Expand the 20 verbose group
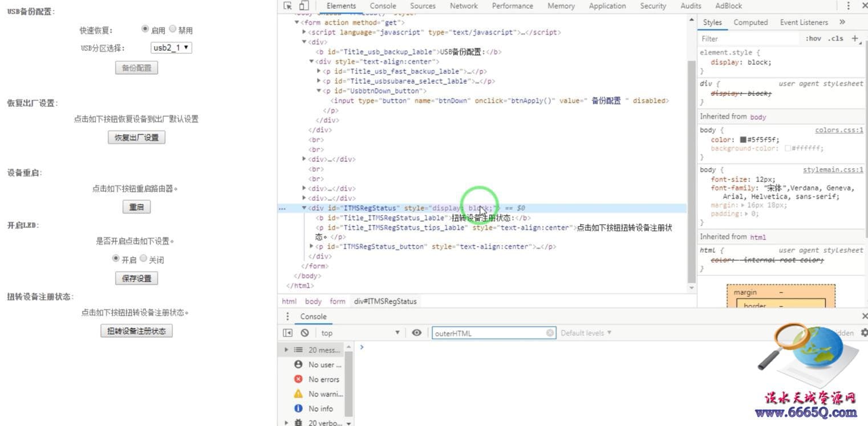This screenshot has height=426, width=868. point(286,423)
